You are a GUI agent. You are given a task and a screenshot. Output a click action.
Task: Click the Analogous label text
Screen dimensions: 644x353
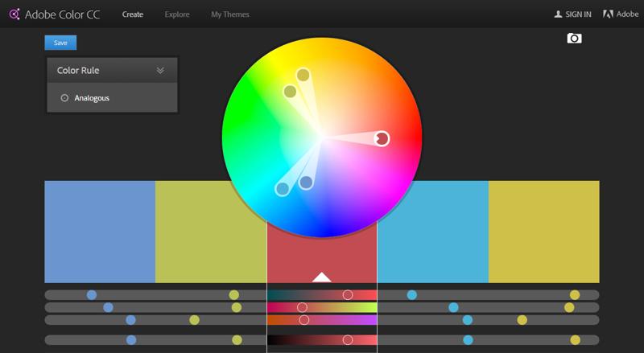click(x=92, y=98)
